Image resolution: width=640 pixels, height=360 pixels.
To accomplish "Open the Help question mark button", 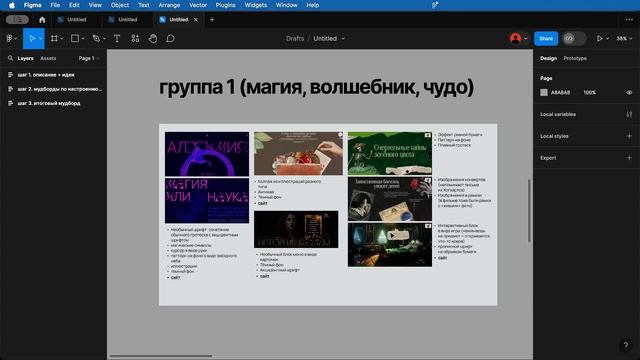I will click(626, 345).
